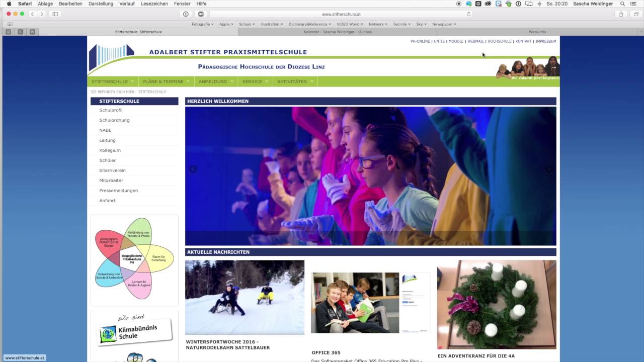Open the Darstellung menu

coord(101,4)
